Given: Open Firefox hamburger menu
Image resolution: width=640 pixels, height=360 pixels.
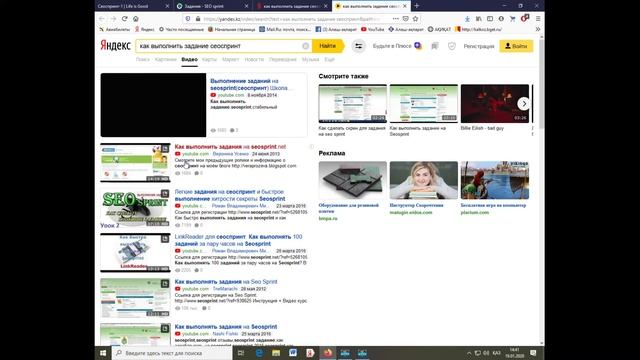Looking at the screenshot, I should (x=538, y=19).
